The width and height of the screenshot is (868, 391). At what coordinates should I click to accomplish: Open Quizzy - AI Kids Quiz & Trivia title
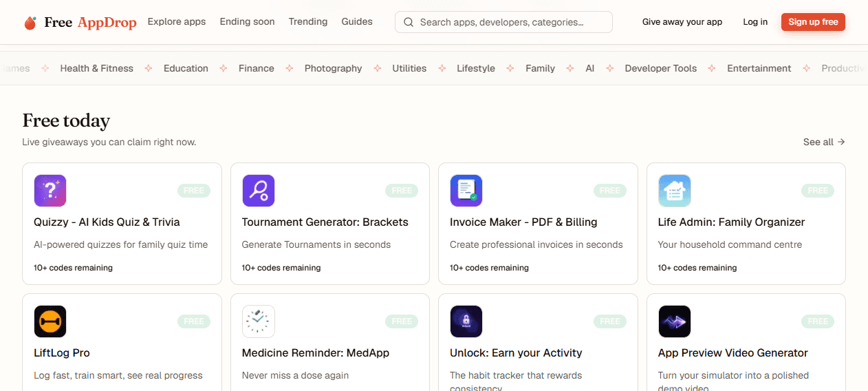coord(107,222)
